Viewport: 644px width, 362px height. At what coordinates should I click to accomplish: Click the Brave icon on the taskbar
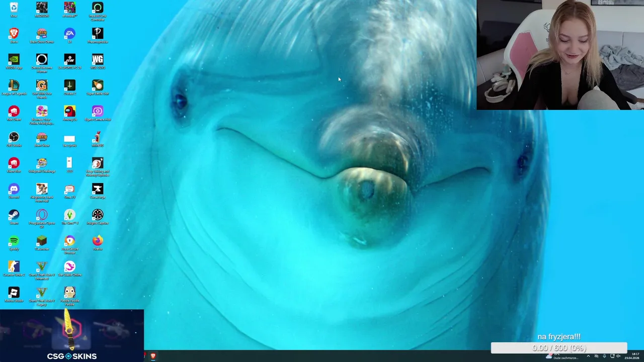[153, 356]
